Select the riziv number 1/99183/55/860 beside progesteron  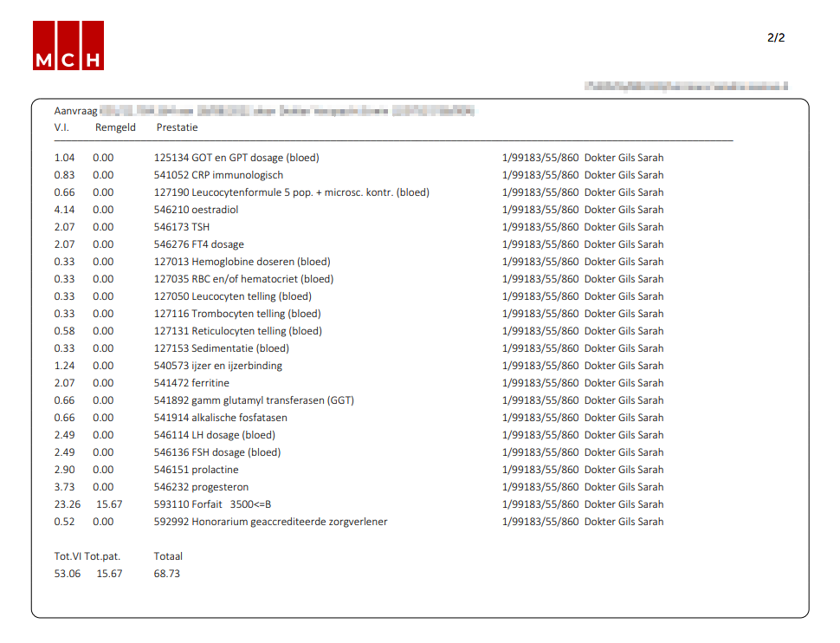(x=541, y=487)
